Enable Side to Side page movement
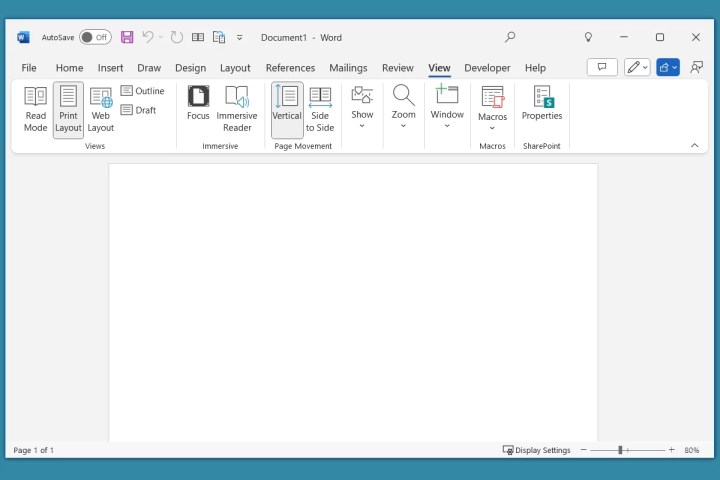Viewport: 720px width, 480px height. point(320,109)
